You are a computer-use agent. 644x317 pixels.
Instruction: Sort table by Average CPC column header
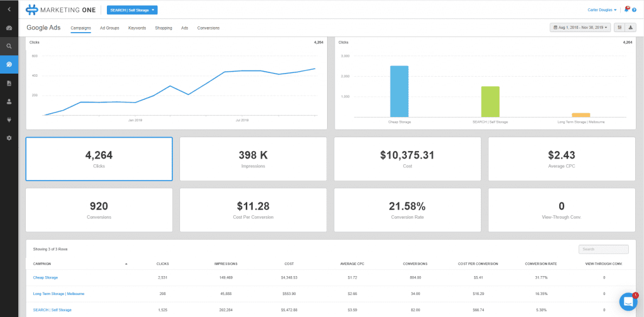click(352, 264)
